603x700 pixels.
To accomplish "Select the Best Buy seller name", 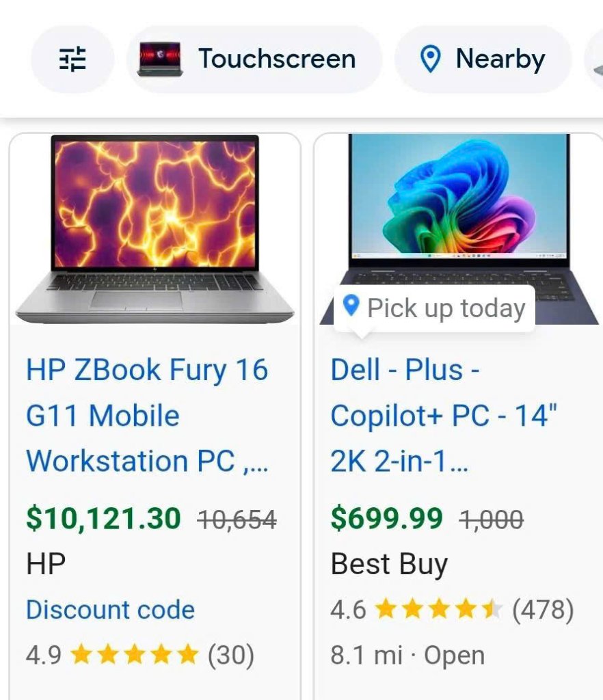I will (x=389, y=564).
